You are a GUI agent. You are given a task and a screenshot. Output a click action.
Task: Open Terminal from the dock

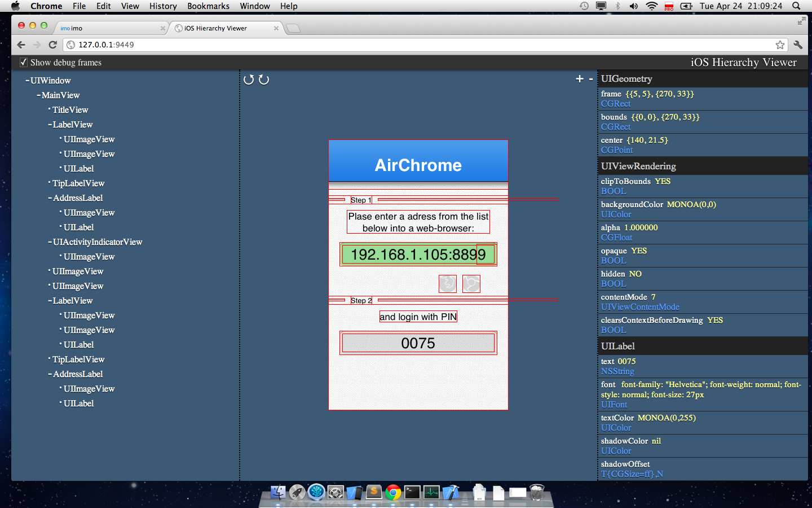tap(412, 492)
